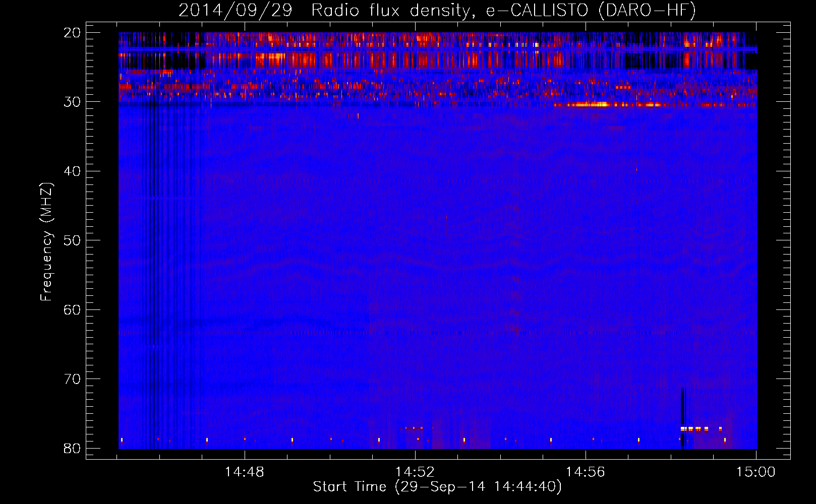
Task: Click the 'e-CALLISTO (DARO-HF)' station label
Action: point(591,10)
